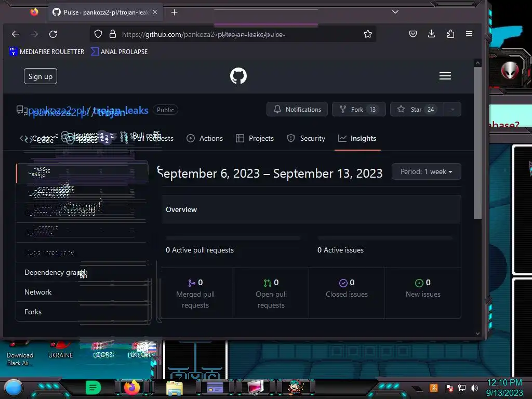Click the Merged pull requests count

pos(195,283)
